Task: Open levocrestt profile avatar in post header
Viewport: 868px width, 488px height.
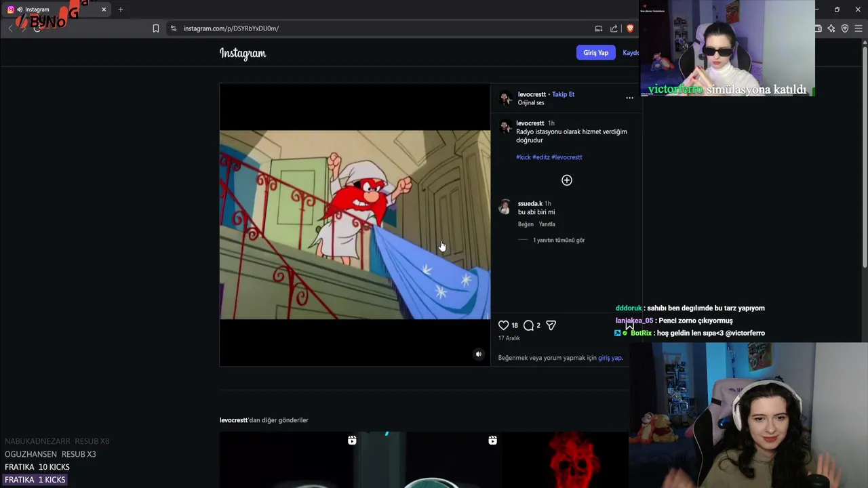Action: [505, 98]
